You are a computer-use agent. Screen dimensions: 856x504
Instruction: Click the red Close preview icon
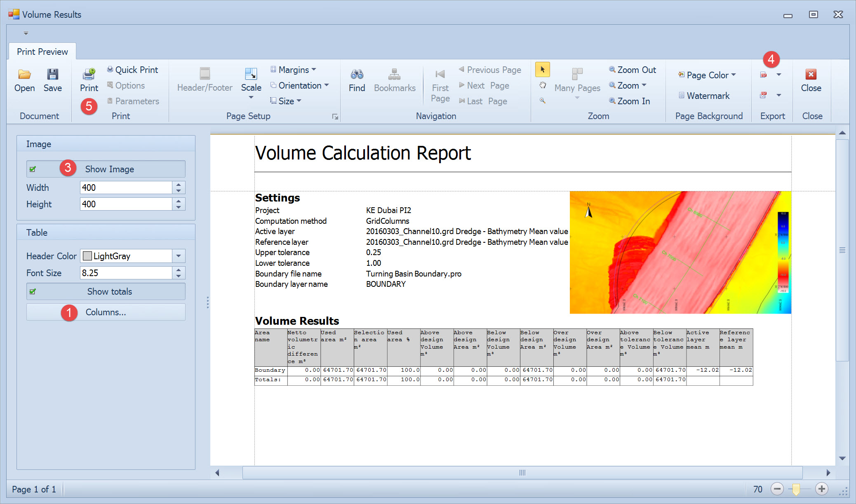coord(811,75)
